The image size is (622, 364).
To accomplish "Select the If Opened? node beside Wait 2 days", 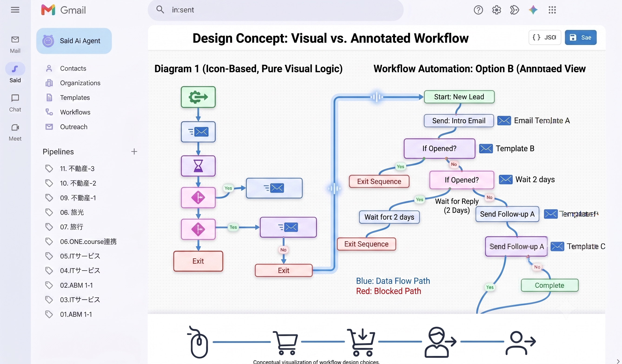I will click(462, 180).
